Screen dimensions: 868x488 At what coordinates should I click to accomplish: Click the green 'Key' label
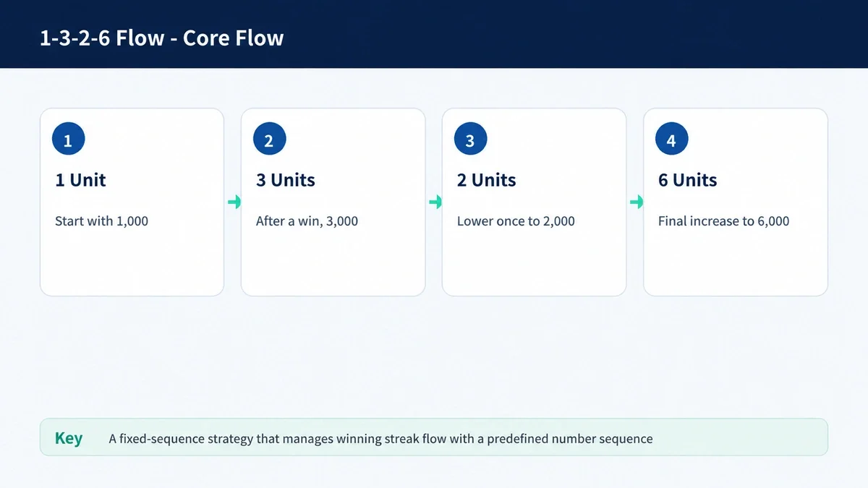(x=69, y=438)
